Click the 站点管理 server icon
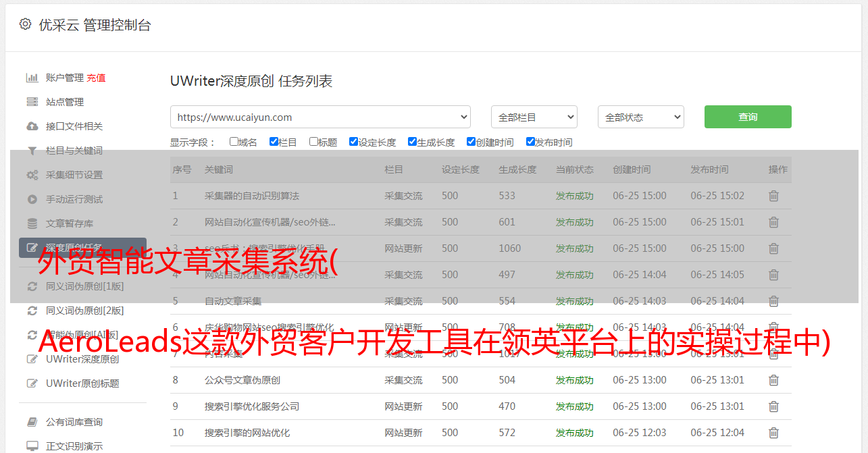This screenshot has height=453, width=868. pos(32,102)
